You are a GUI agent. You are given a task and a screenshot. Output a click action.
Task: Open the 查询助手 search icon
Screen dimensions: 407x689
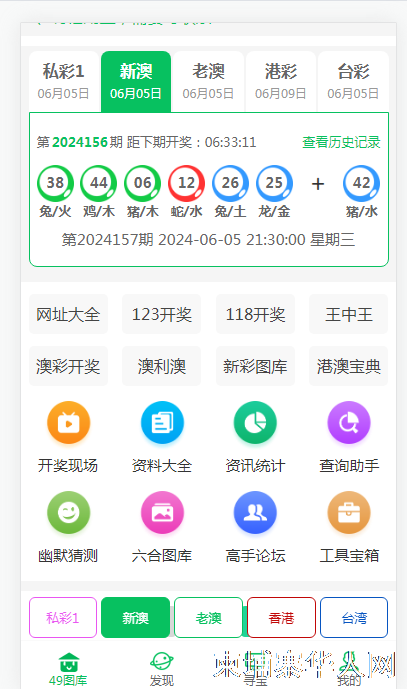(x=349, y=423)
